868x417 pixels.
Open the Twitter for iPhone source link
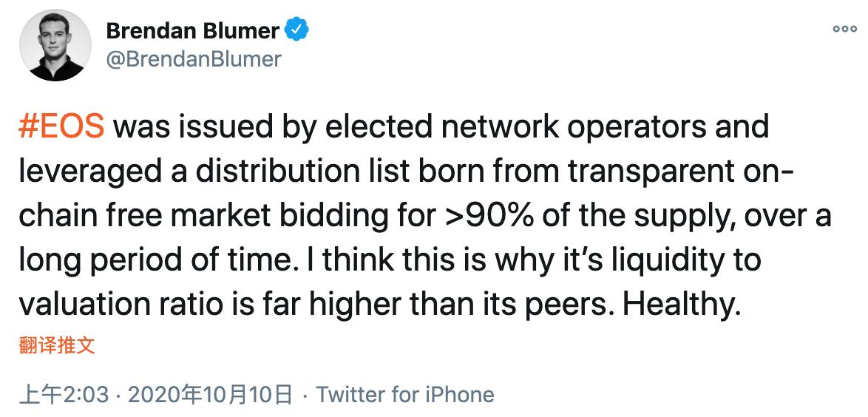coord(405,394)
